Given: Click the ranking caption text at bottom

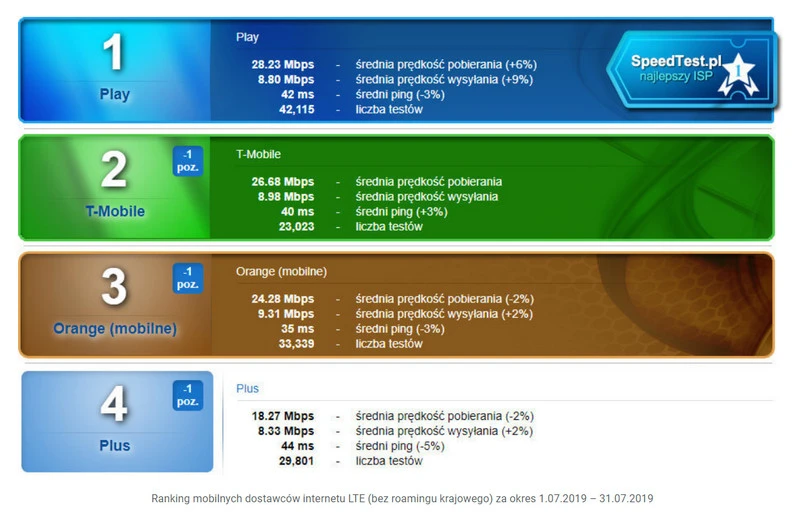Looking at the screenshot, I should tap(402, 498).
